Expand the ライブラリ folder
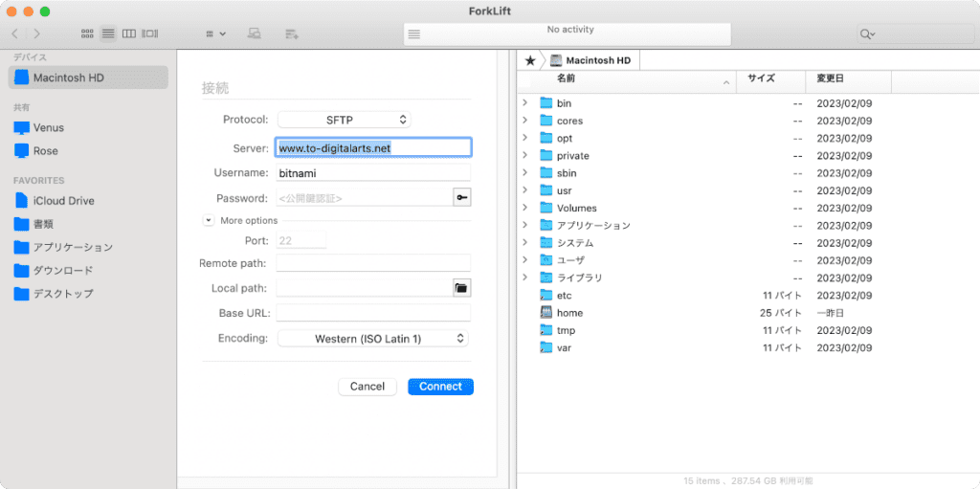Screen dimensions: 980x489 click(x=525, y=277)
